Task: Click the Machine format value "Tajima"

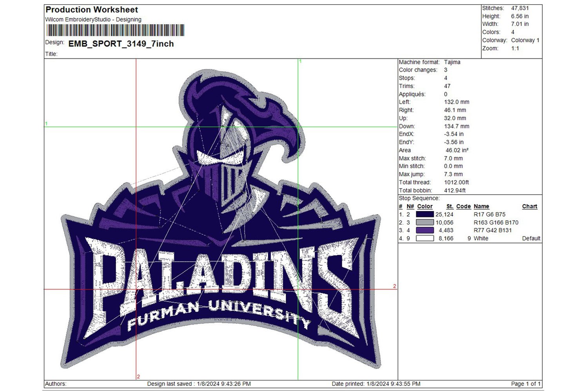Action: [x=452, y=62]
